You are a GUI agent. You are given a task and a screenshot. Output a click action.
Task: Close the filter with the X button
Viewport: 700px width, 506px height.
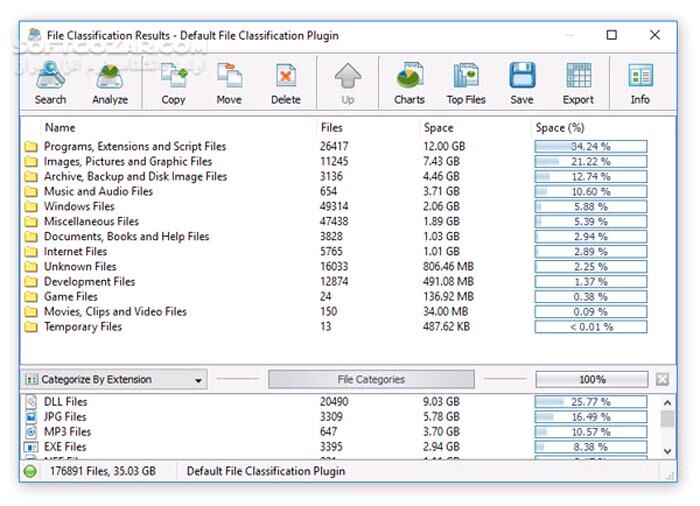pos(662,380)
